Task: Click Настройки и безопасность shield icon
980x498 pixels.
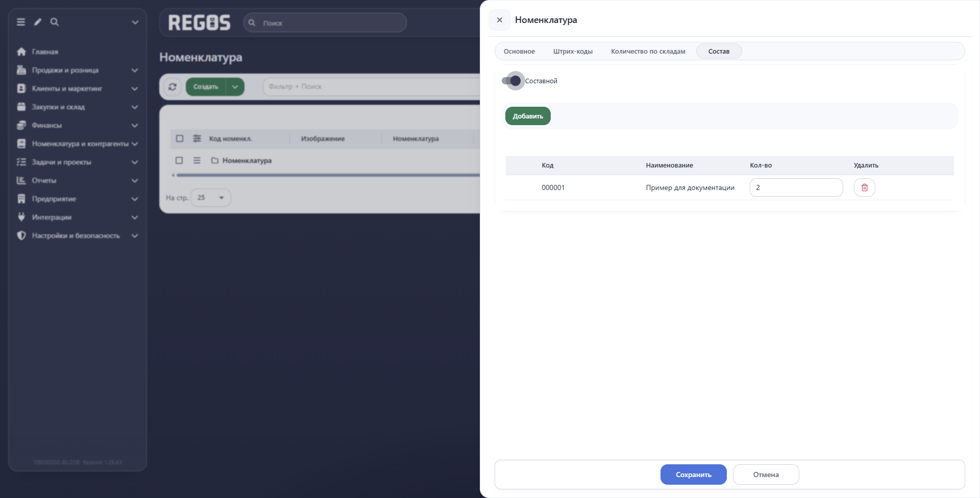Action: (21, 235)
